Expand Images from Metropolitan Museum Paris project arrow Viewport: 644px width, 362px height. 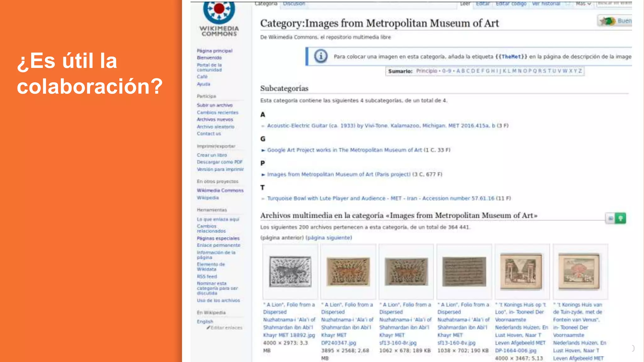pos(263,174)
